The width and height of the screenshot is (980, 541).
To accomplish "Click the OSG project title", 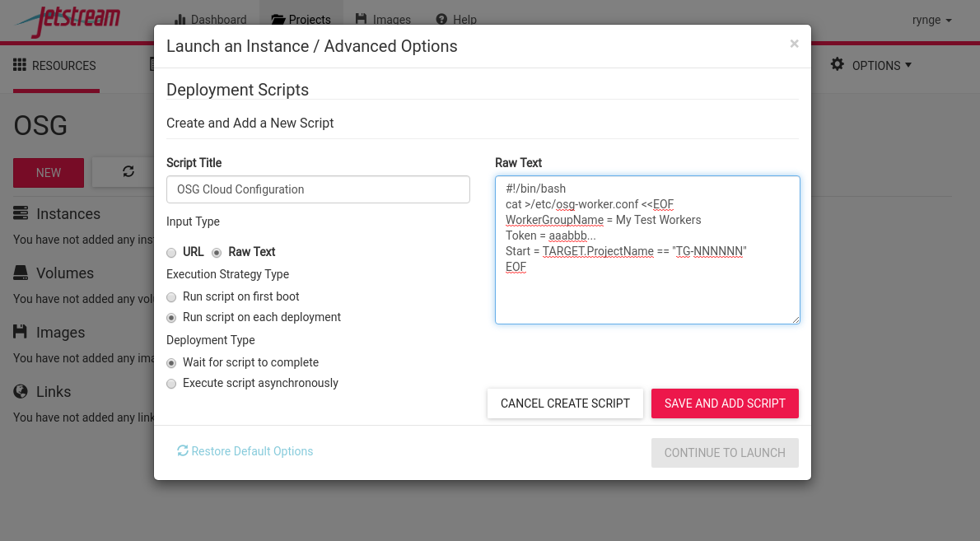I will 40,125.
